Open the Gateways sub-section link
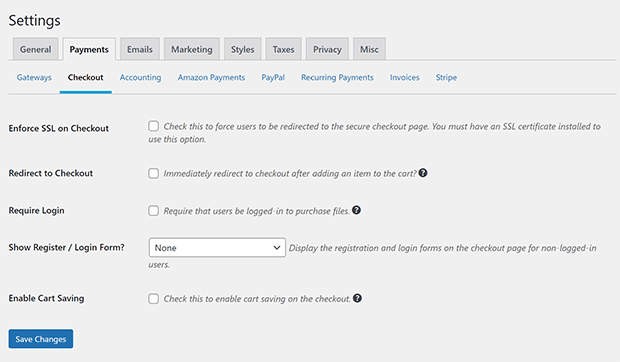The height and width of the screenshot is (362, 620). click(x=34, y=77)
